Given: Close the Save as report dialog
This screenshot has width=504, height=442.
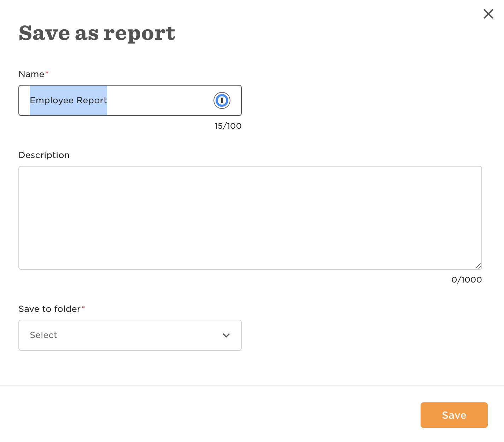Looking at the screenshot, I should [x=488, y=14].
